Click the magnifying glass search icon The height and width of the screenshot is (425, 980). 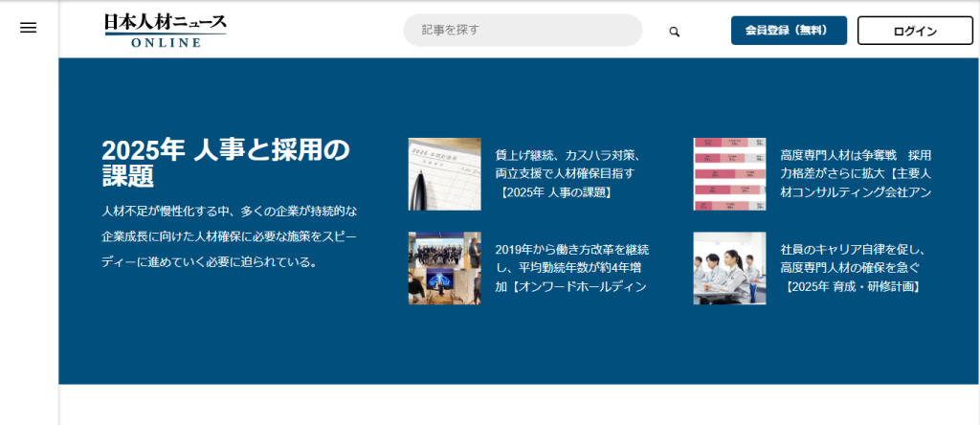tap(674, 32)
